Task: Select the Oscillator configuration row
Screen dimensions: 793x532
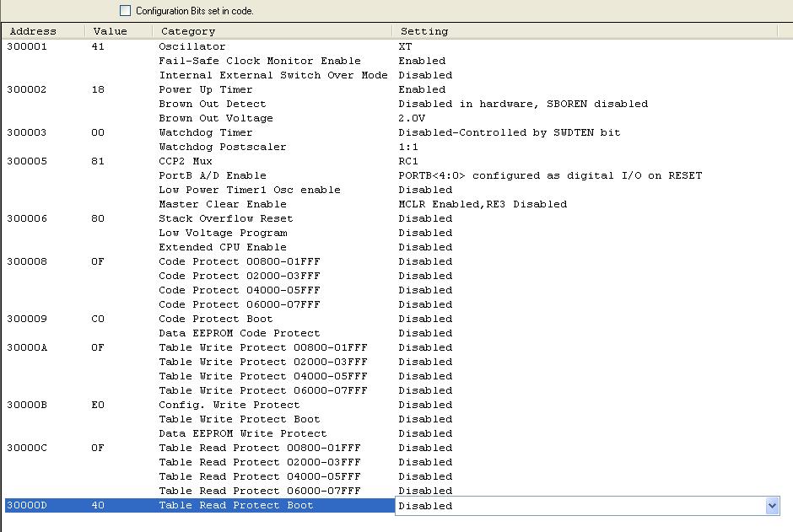Action: 192,46
